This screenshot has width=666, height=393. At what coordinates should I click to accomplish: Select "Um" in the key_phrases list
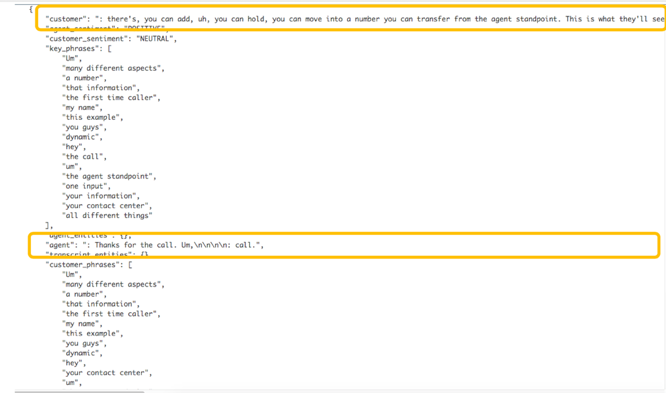[72, 58]
